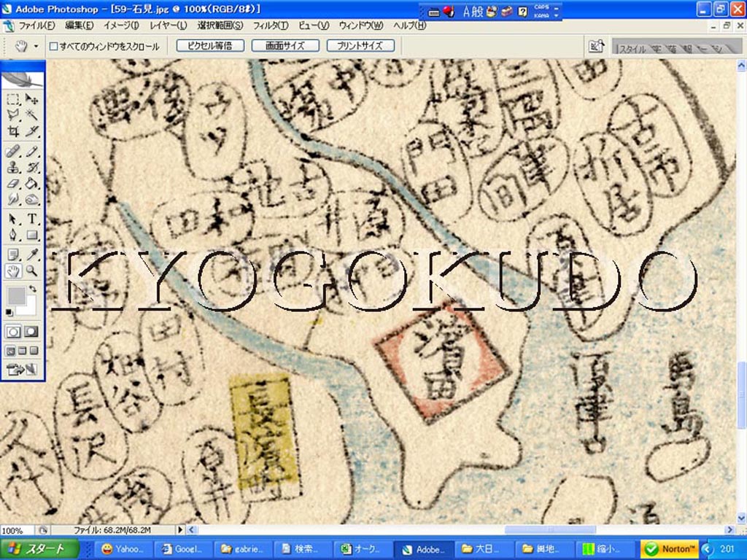Select the Slice tool
This screenshot has width=747, height=560.
coord(31,131)
